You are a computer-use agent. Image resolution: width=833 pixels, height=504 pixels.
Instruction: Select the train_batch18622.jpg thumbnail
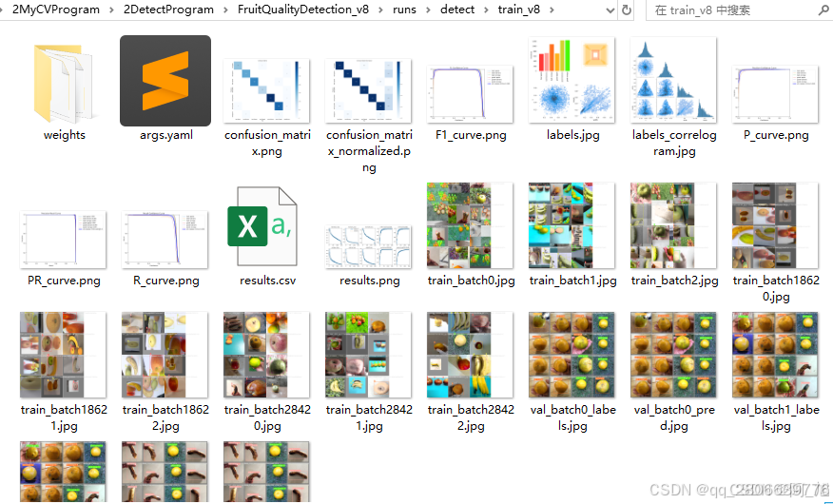[165, 355]
